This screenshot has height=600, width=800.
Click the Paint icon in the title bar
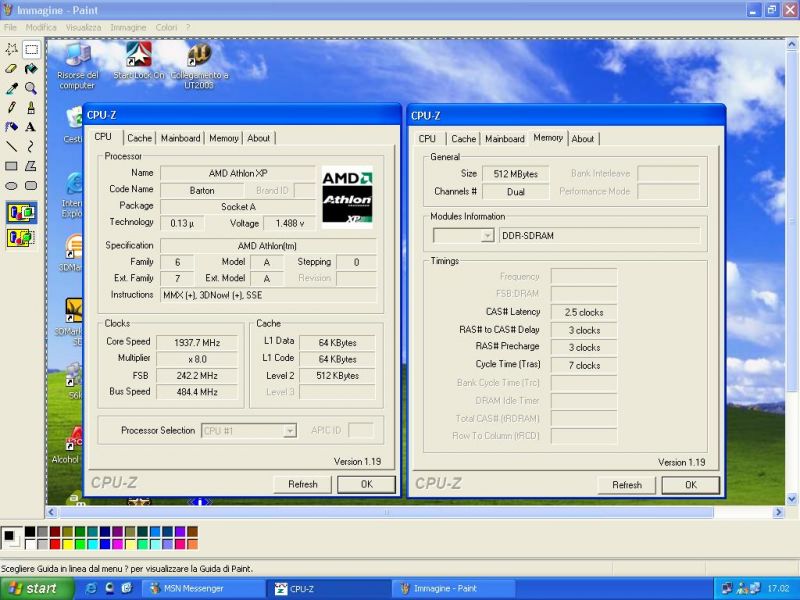point(8,10)
